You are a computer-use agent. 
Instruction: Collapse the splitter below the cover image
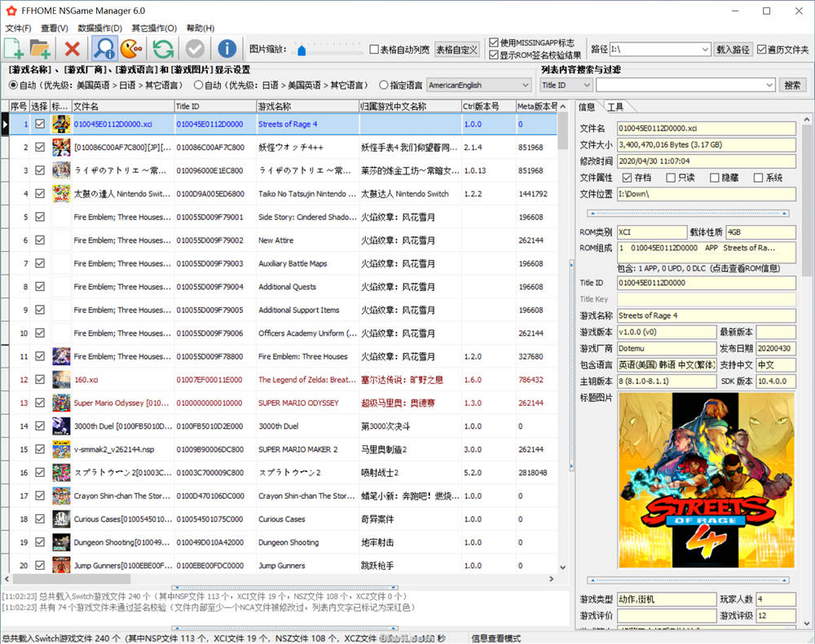(x=688, y=580)
